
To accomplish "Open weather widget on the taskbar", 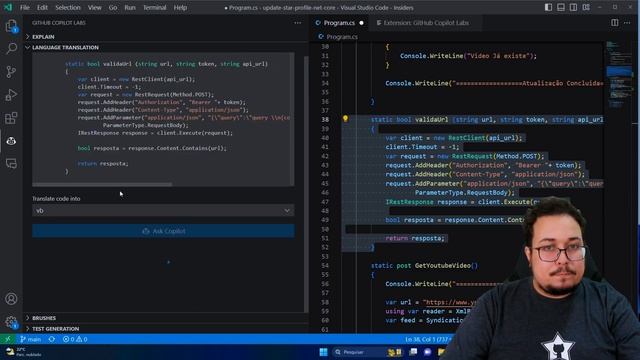I will click(x=24, y=352).
